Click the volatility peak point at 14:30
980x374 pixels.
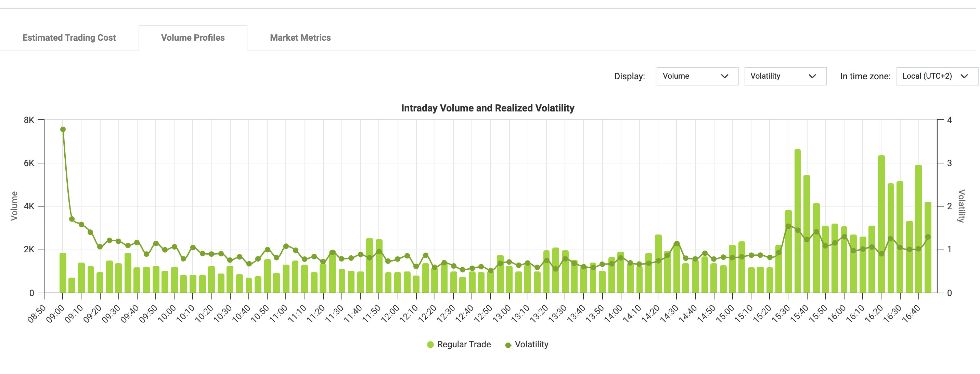tap(676, 244)
